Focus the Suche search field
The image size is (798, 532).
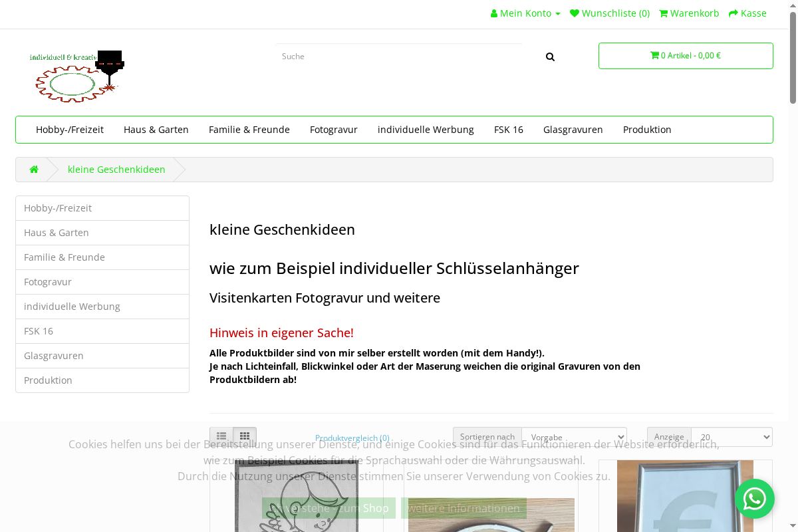pos(399,57)
